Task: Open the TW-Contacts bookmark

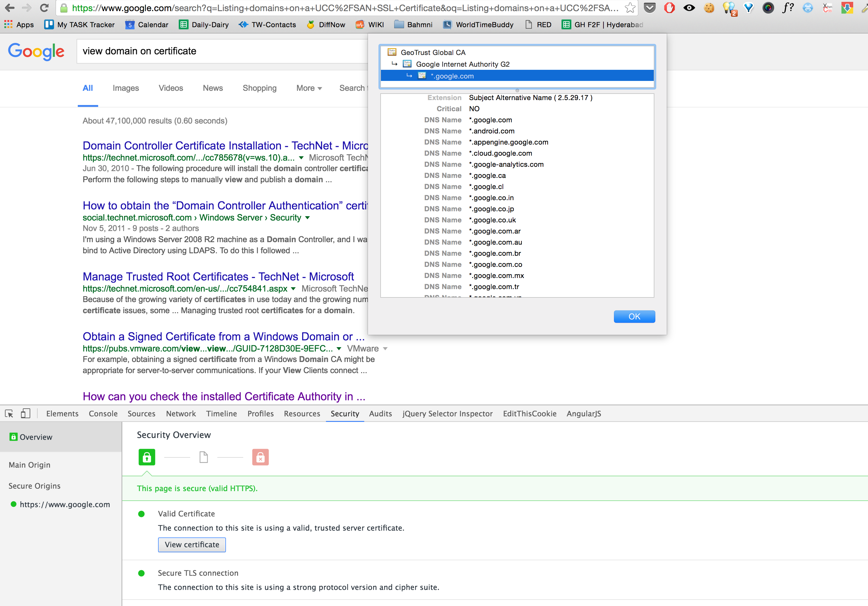Action: 267,25
